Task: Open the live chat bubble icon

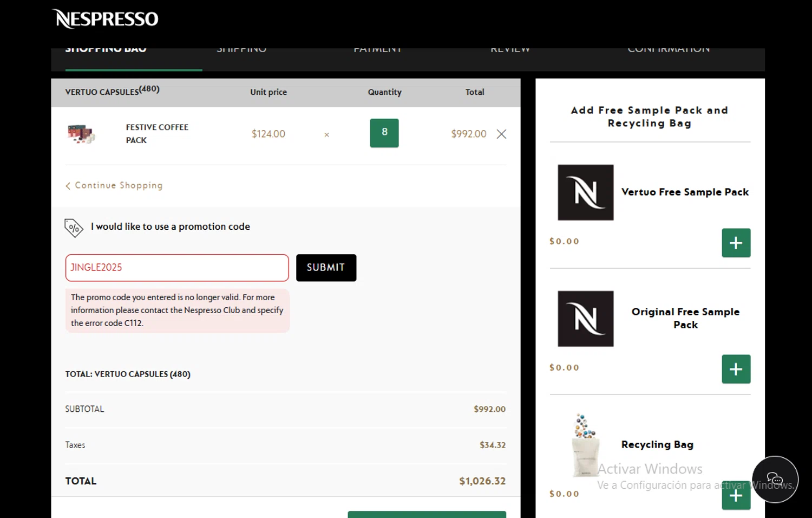Action: (775, 480)
